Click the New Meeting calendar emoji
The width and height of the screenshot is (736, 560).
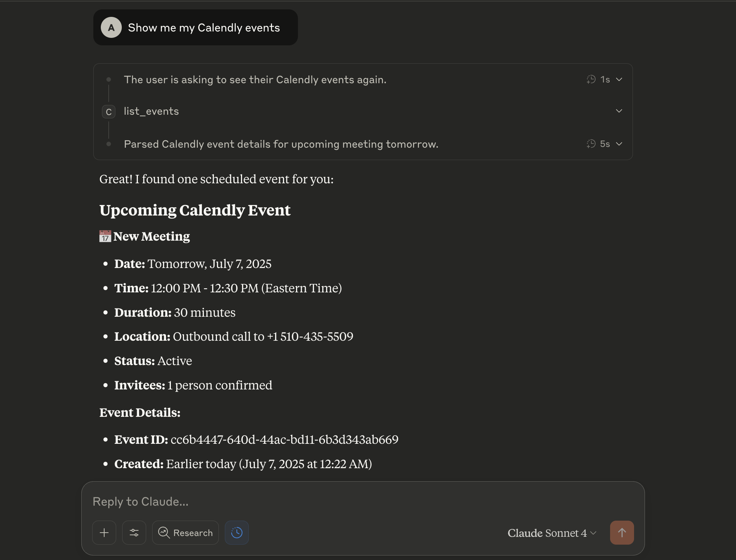click(x=105, y=236)
